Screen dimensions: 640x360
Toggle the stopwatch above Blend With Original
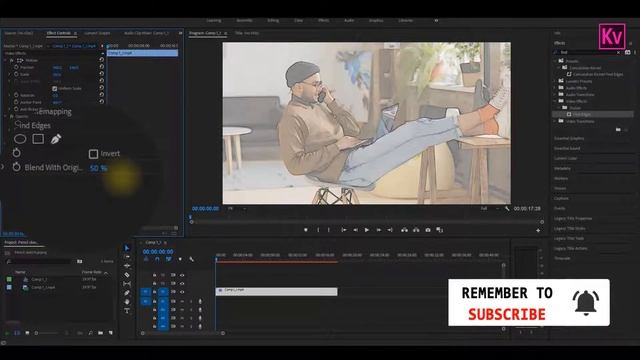16,153
